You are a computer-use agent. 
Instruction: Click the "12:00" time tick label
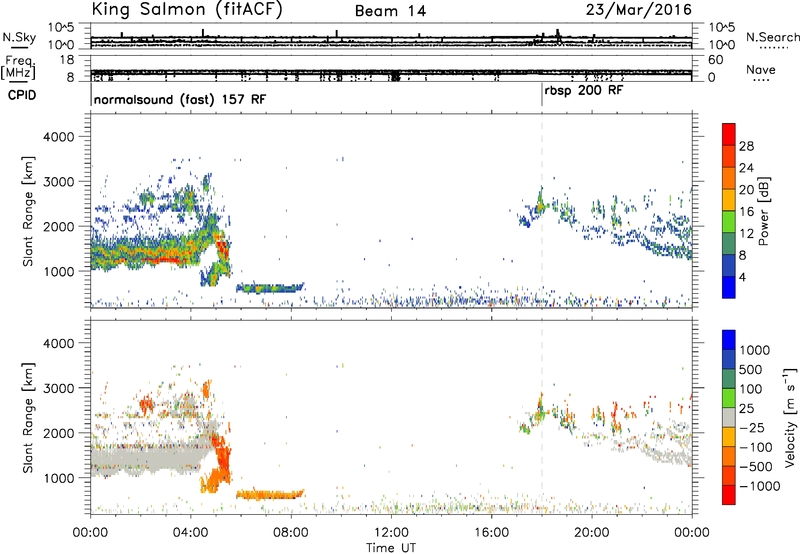pyautogui.click(x=391, y=533)
